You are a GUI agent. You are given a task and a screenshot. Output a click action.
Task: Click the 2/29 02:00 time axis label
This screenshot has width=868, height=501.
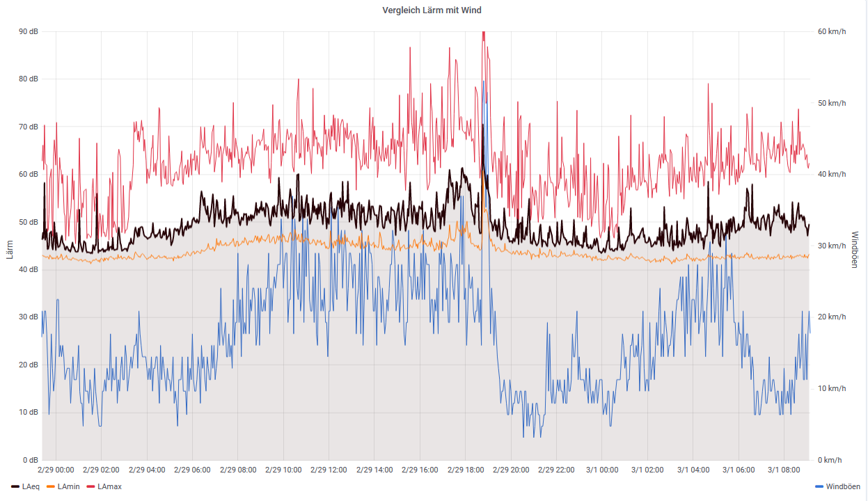[x=102, y=470]
